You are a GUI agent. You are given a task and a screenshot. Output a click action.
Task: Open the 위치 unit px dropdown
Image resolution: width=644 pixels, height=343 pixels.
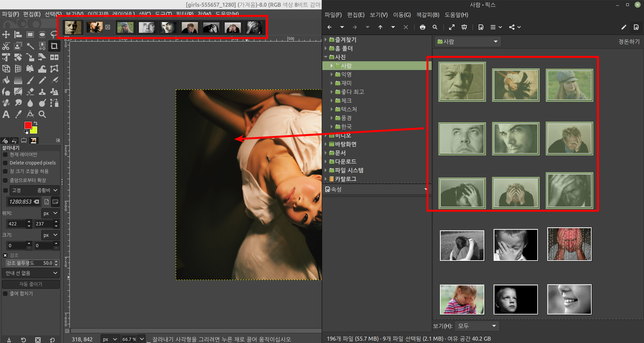[x=50, y=213]
